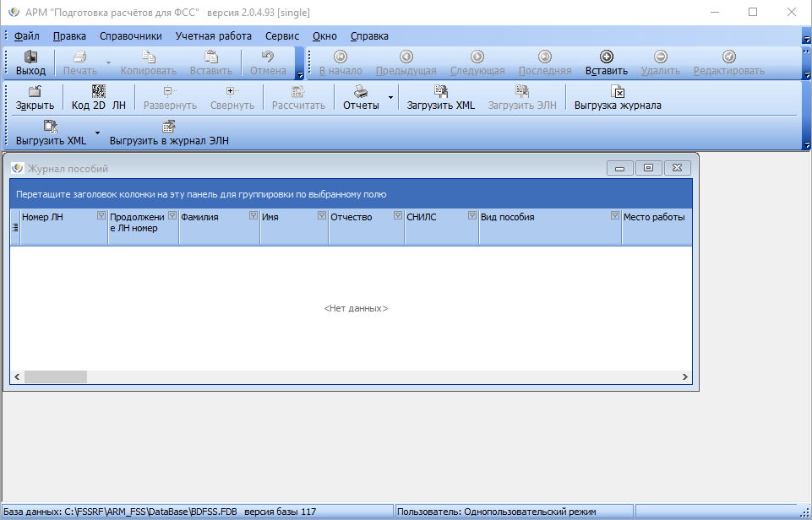Click Выгрузить XML export icon

51,127
